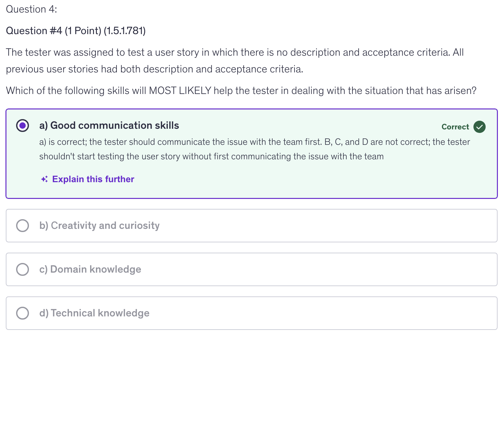Click empty space inside Technical knowledge option card

click(x=322, y=313)
